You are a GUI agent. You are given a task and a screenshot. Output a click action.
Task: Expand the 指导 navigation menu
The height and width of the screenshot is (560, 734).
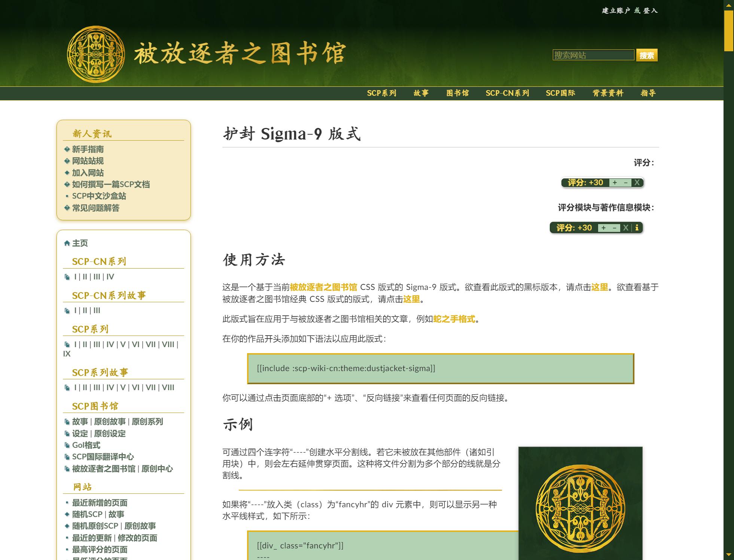(648, 93)
